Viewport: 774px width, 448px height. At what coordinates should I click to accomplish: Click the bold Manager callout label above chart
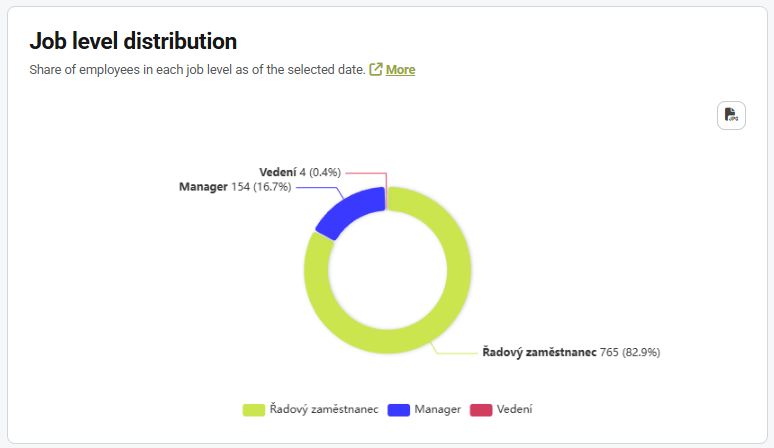point(203,187)
